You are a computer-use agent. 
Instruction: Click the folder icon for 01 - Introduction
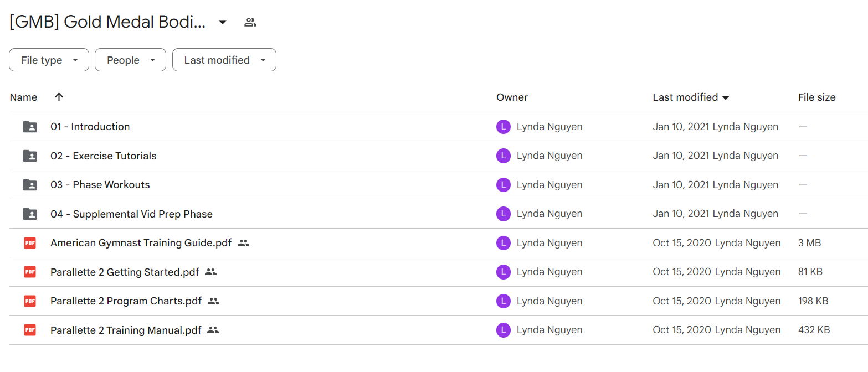[x=30, y=127]
